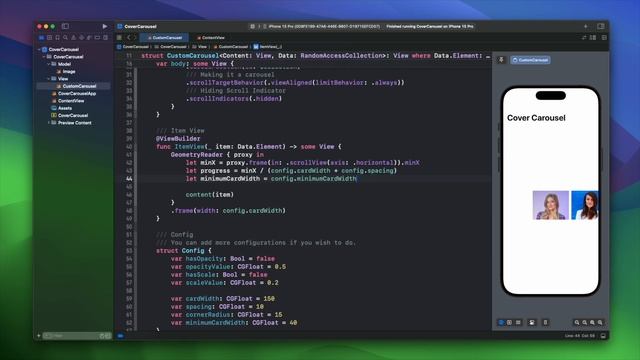Open Variants button in canvas
This screenshot has width=640, height=360.
coord(518,322)
